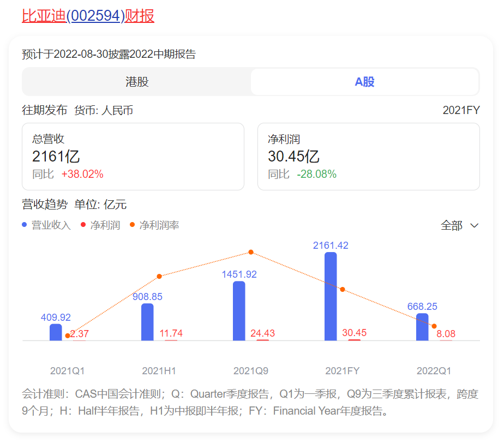504x443 pixels.
Task: Click the 预计于2022-08-30披露2022中期报告 notice
Action: coord(109,54)
